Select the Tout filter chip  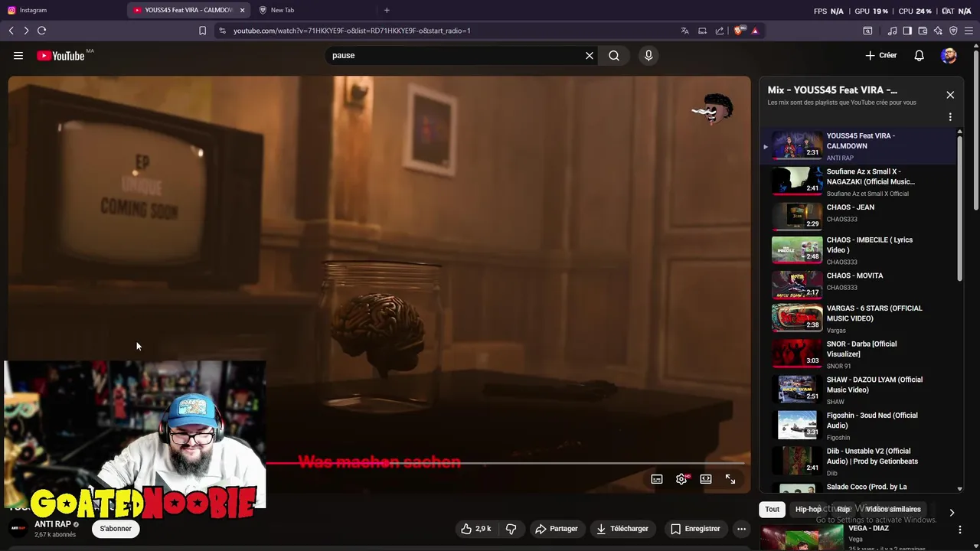[x=772, y=510]
